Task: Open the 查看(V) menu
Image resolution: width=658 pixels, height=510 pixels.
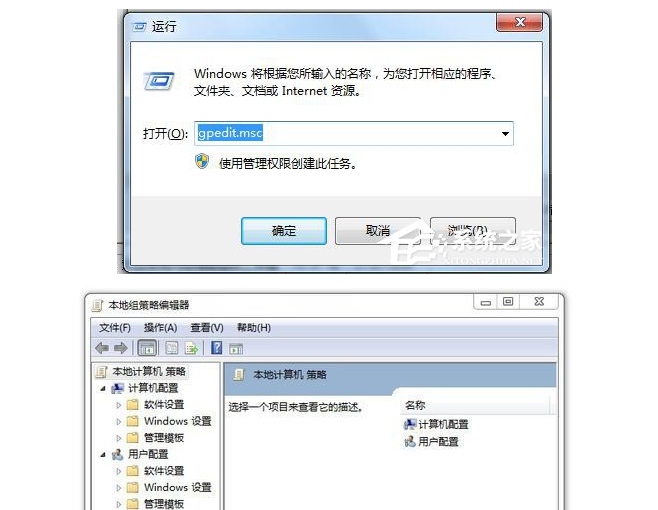Action: point(207,328)
